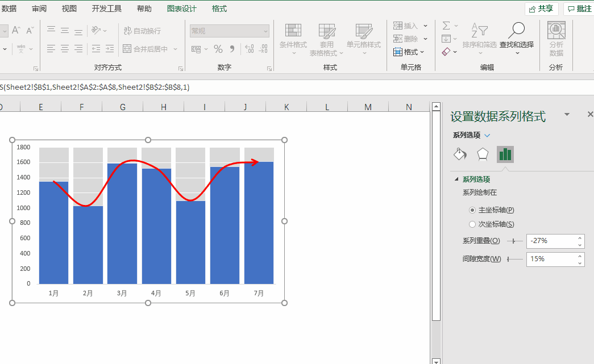Screen dimensions: 594x364
Task: Open the 数据 ribbon tab
Action: coord(9,9)
